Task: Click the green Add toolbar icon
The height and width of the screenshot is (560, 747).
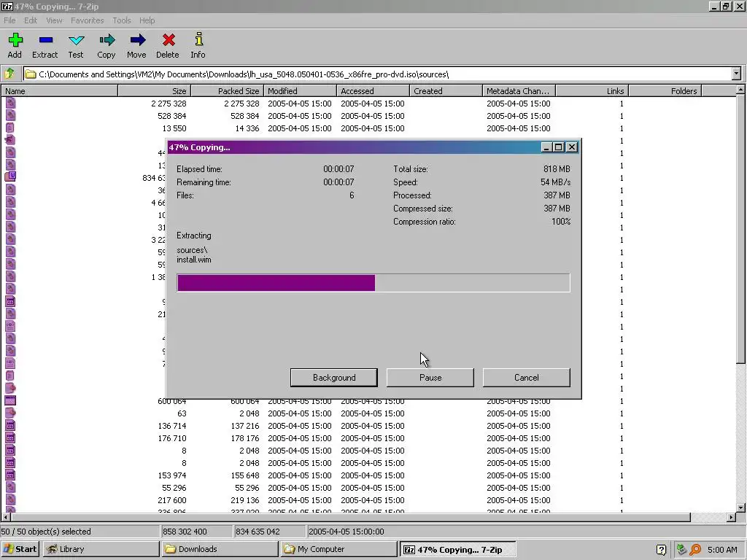Action: coord(15,40)
